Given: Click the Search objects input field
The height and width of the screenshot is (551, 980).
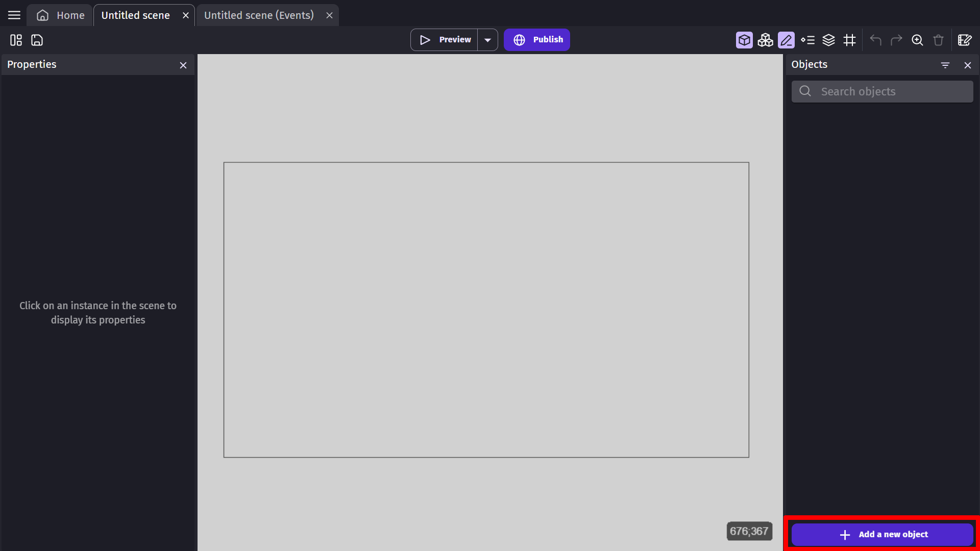Looking at the screenshot, I should pyautogui.click(x=881, y=91).
